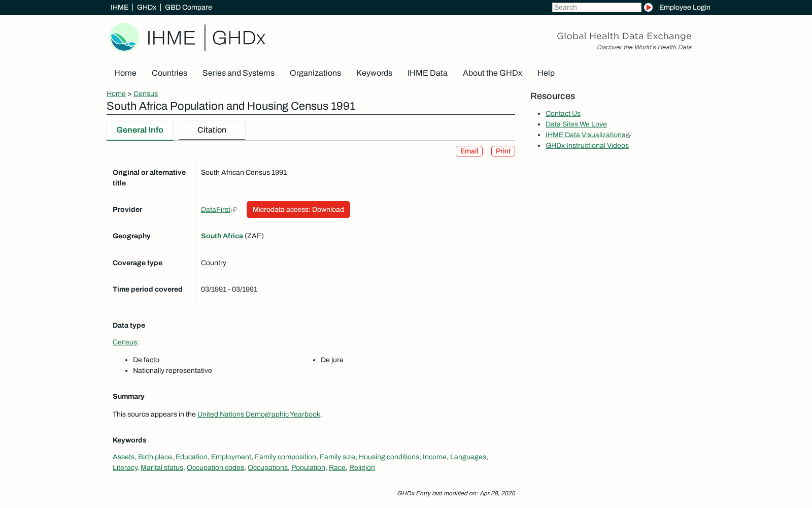Open the Employment keyword link
This screenshot has width=812, height=508.
pos(231,457)
